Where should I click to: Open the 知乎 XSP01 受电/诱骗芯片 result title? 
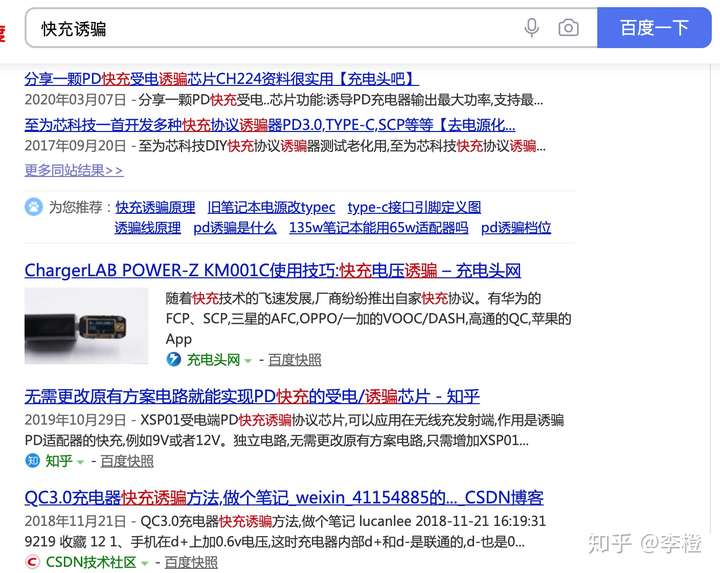tap(252, 396)
